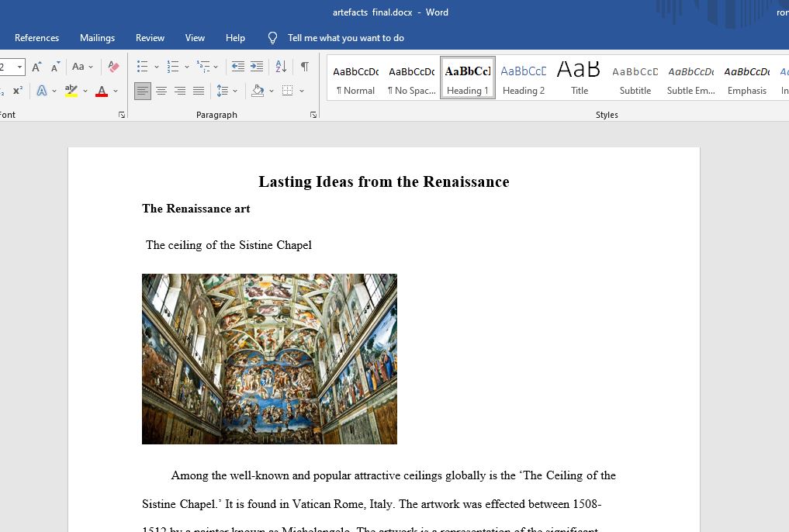Toggle superscript formatting
The image size is (789, 532).
pos(18,91)
